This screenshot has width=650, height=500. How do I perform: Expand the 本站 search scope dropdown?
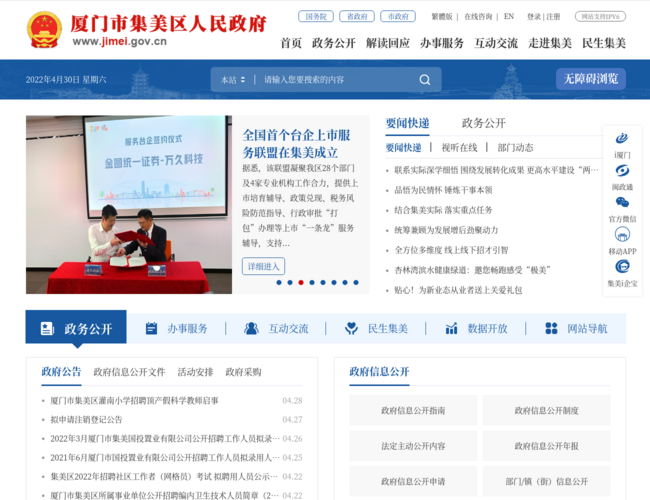[233, 80]
